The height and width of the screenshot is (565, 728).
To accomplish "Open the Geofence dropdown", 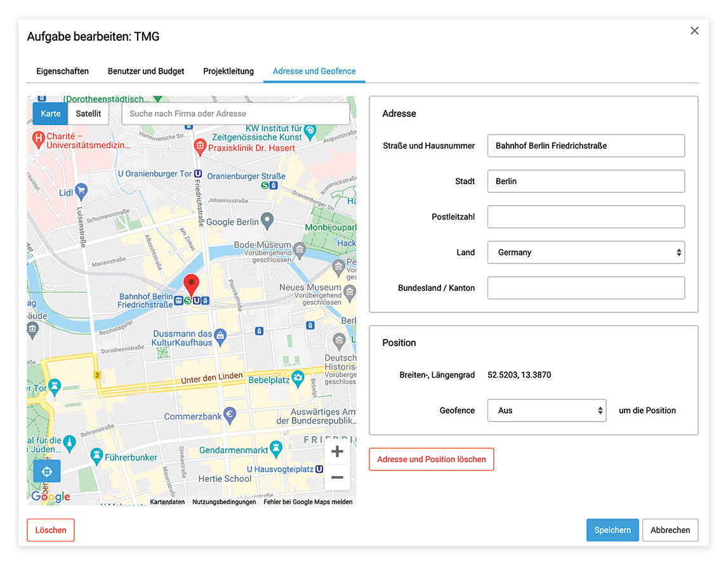I will [x=546, y=410].
